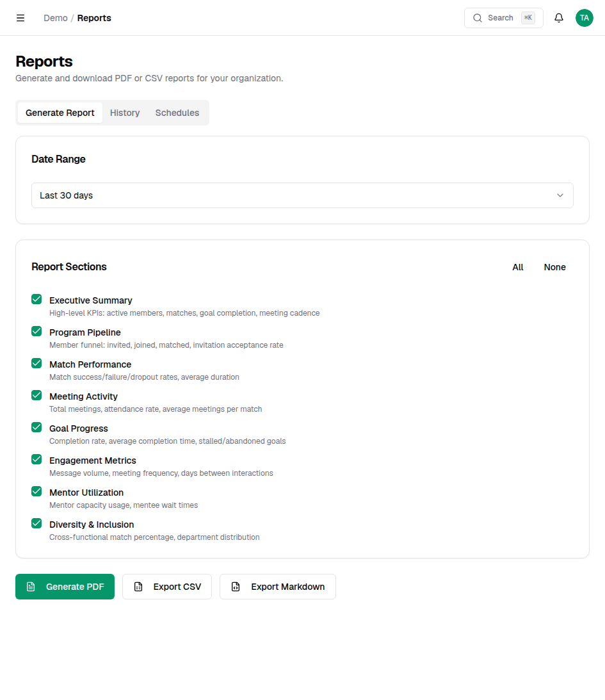This screenshot has height=700, width=605.
Task: Open the notifications bell
Action: 558,17
